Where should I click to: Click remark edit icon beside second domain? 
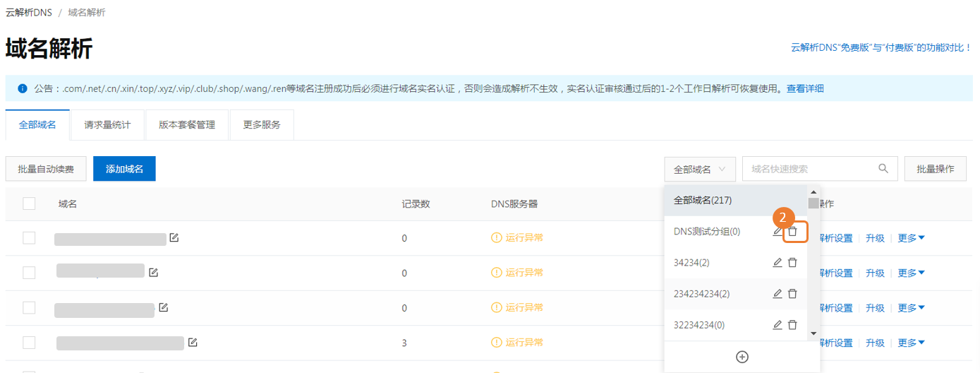[x=153, y=272]
